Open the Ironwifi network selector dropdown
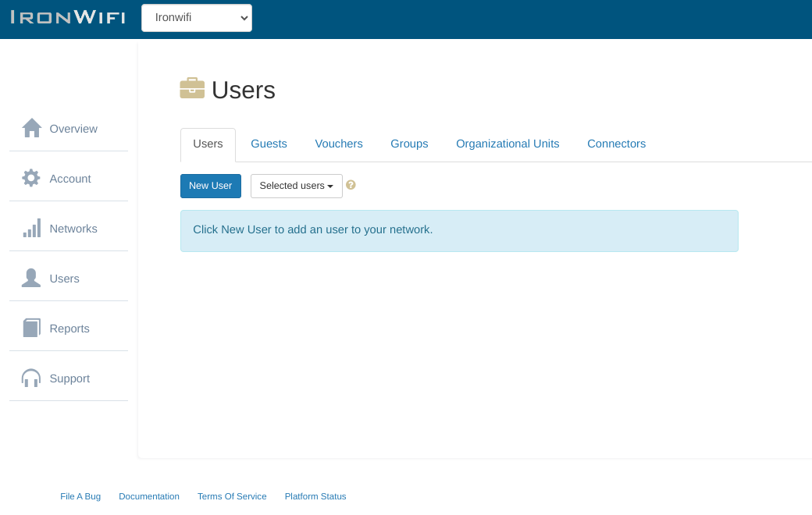The image size is (812, 515). point(197,18)
